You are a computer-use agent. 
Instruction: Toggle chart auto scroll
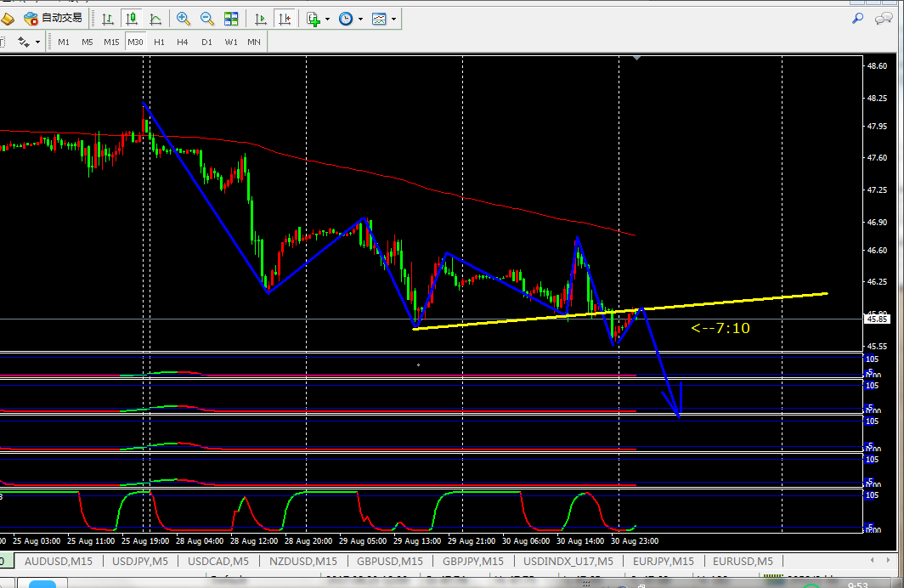click(261, 19)
